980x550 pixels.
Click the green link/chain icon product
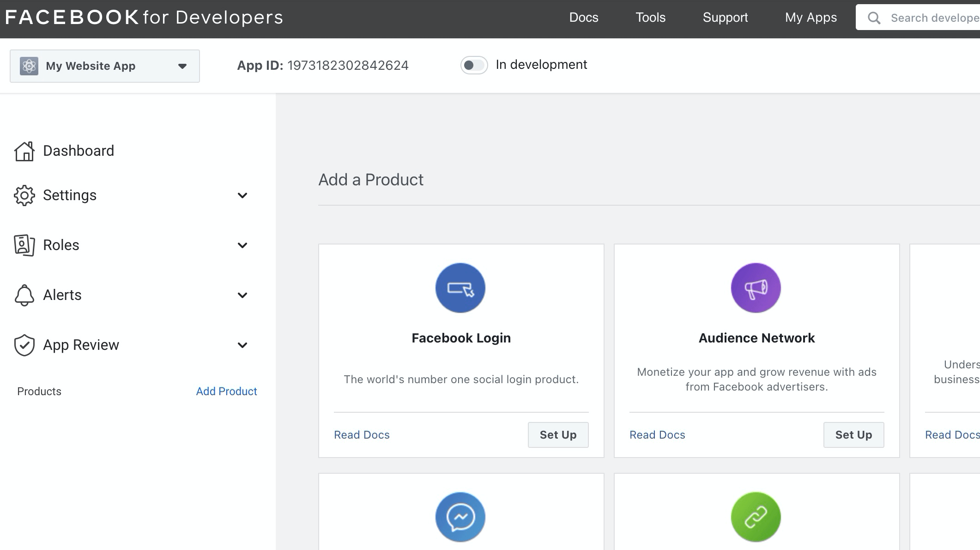pos(756,516)
